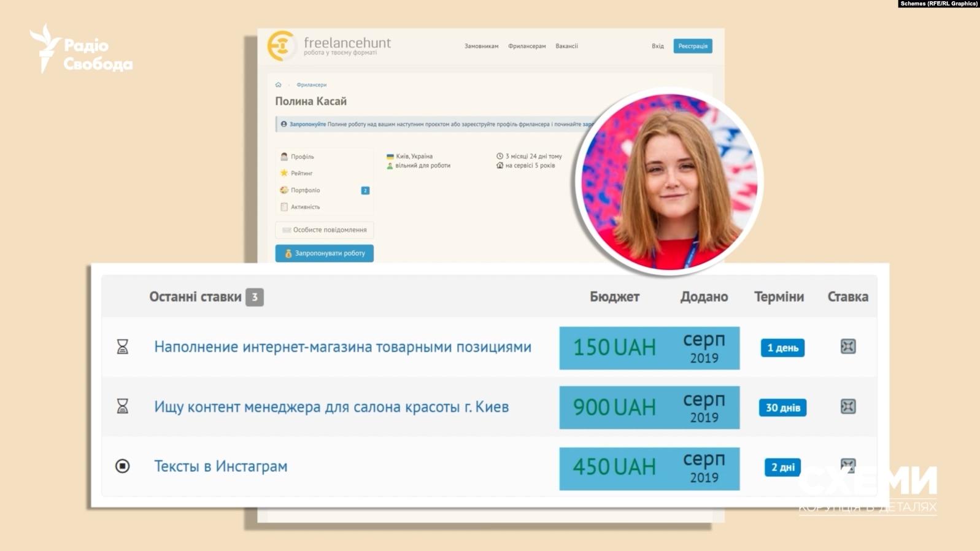Open project Ищу контент менеджера для салона красоты
Image resolution: width=980 pixels, height=551 pixels.
[x=331, y=407]
